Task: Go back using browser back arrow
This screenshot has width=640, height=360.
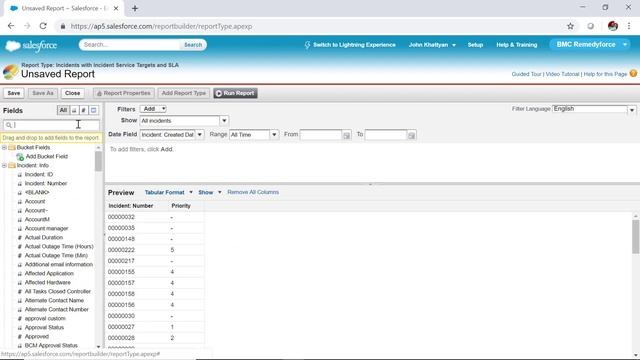Action: click(11, 26)
